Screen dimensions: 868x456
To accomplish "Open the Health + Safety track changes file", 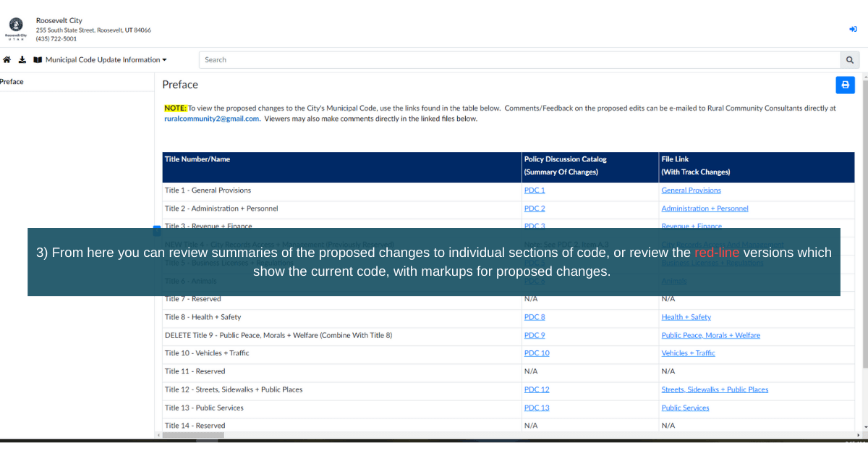I will point(686,316).
